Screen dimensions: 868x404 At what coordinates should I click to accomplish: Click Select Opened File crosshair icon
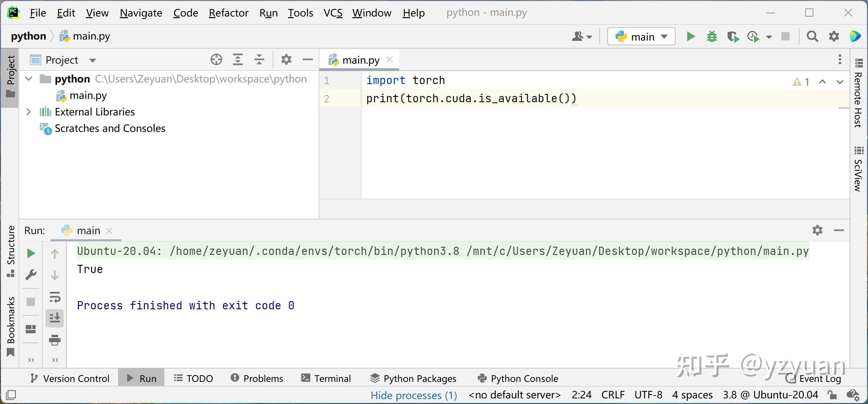pos(216,60)
